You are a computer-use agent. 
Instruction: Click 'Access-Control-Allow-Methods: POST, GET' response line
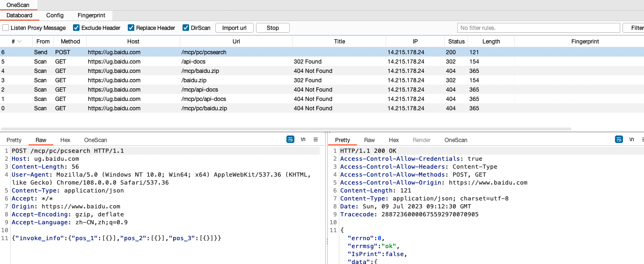413,175
